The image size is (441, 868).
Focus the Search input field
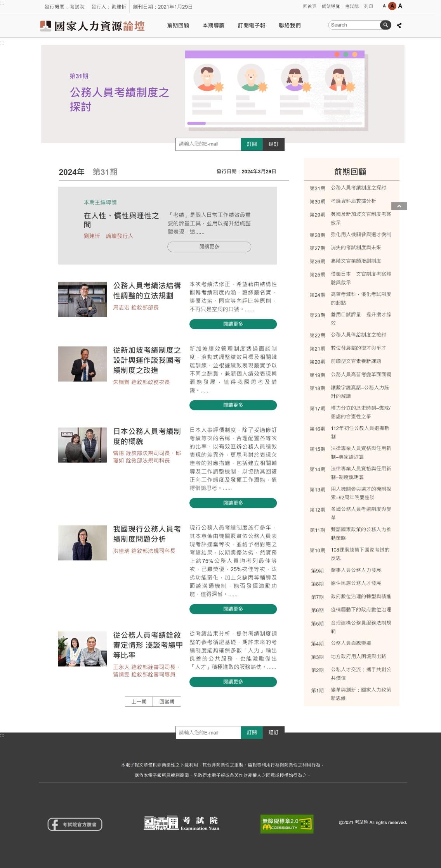[x=354, y=25]
